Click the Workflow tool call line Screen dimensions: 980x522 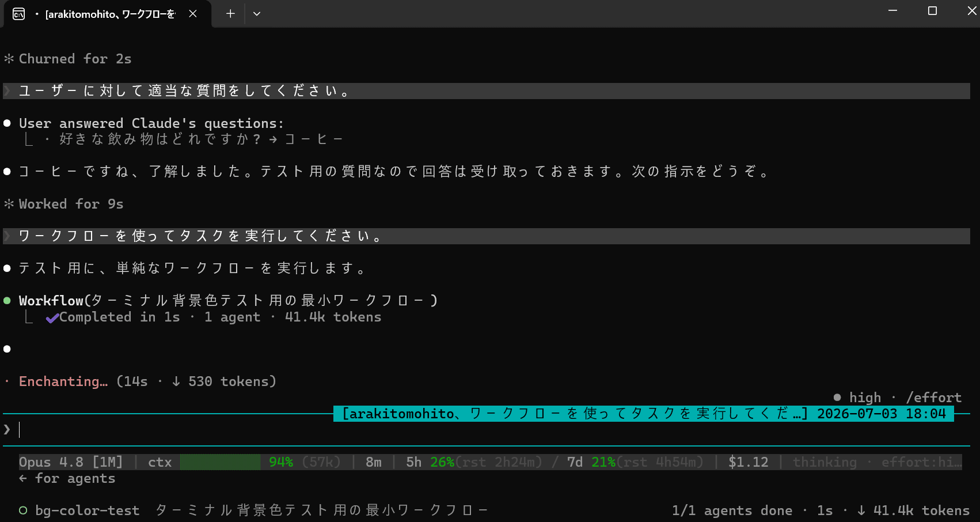[229, 301]
